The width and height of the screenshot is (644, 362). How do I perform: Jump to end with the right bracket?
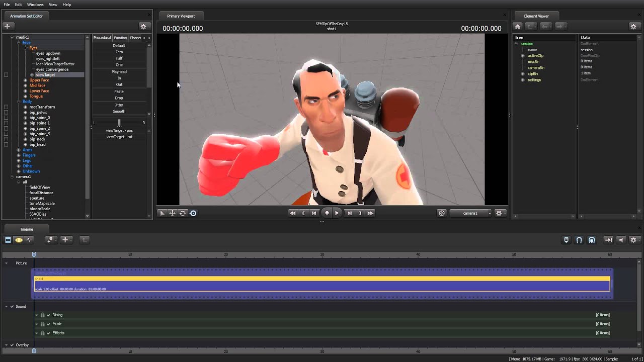(360, 213)
